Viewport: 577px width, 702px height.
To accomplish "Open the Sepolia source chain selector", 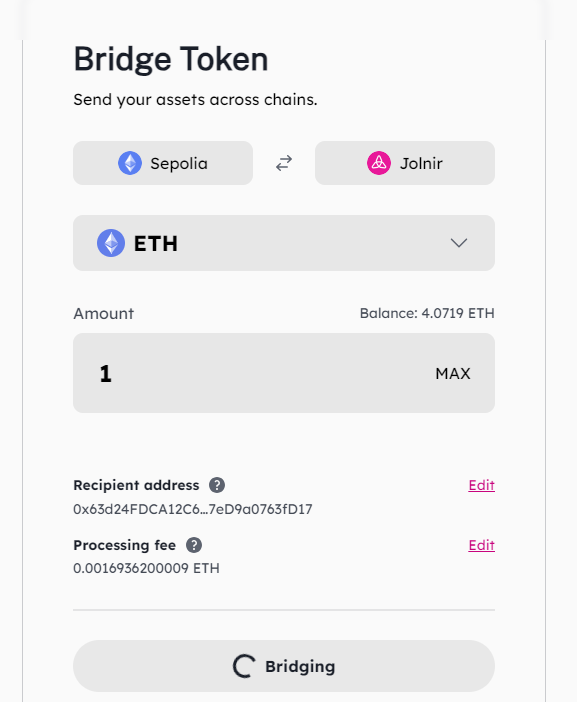I will 163,163.
